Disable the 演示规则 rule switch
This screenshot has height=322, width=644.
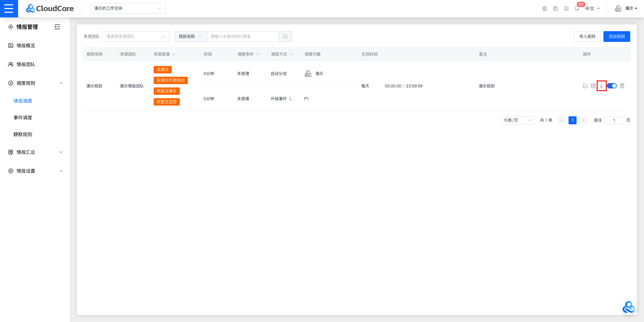[x=612, y=86]
